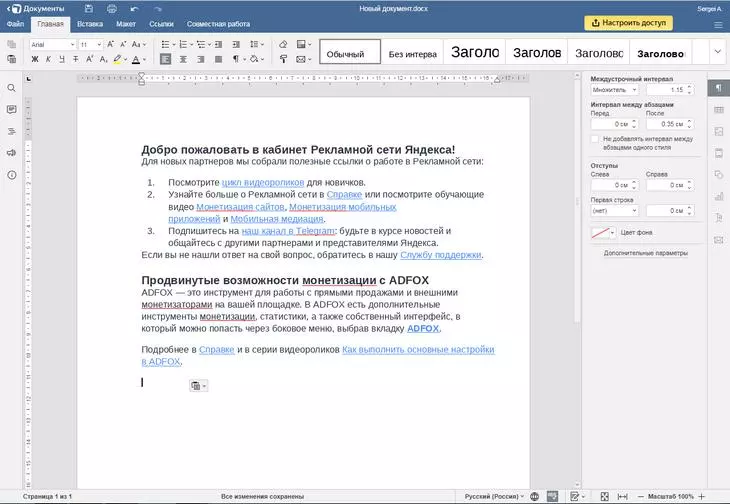Select the 'Обычный' style
The height and width of the screenshot is (504, 730).
pyautogui.click(x=350, y=52)
